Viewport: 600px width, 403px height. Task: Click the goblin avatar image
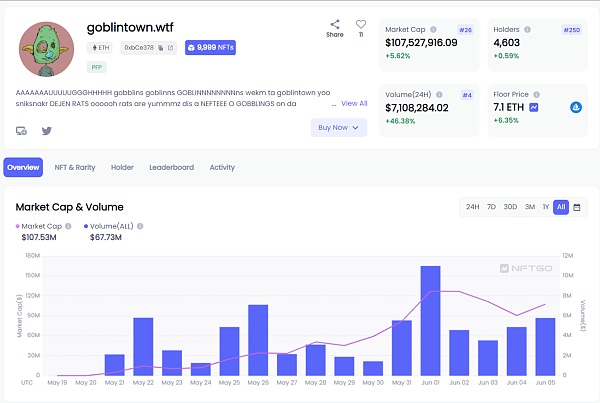click(x=46, y=49)
